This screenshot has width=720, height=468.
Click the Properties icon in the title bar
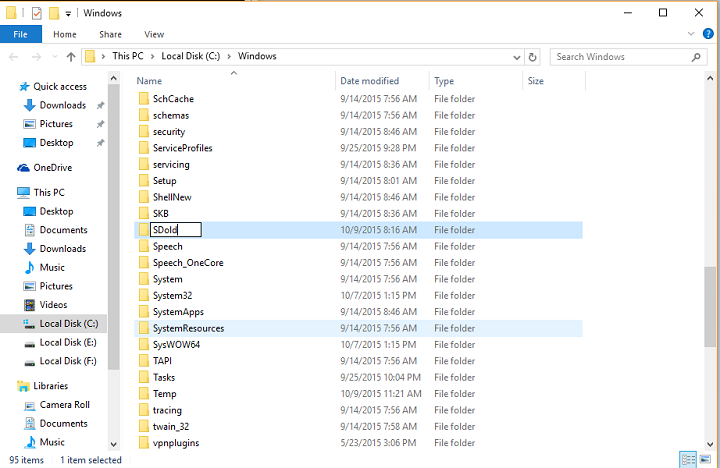click(37, 13)
